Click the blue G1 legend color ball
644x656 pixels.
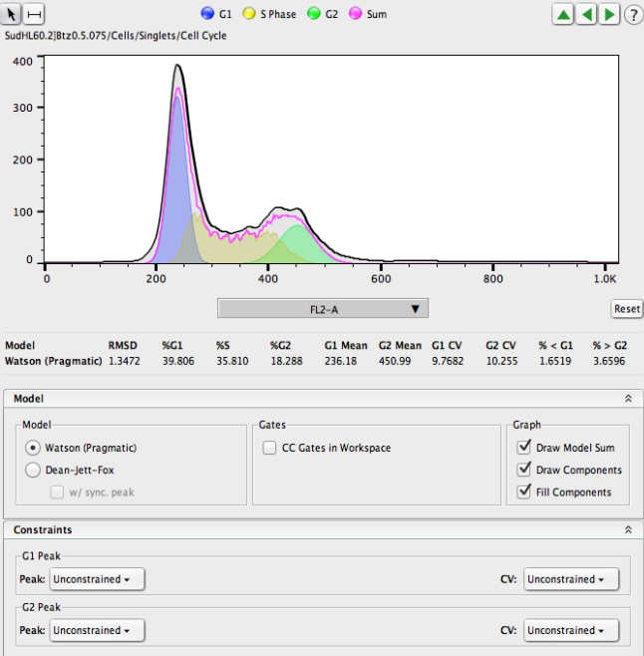(207, 13)
